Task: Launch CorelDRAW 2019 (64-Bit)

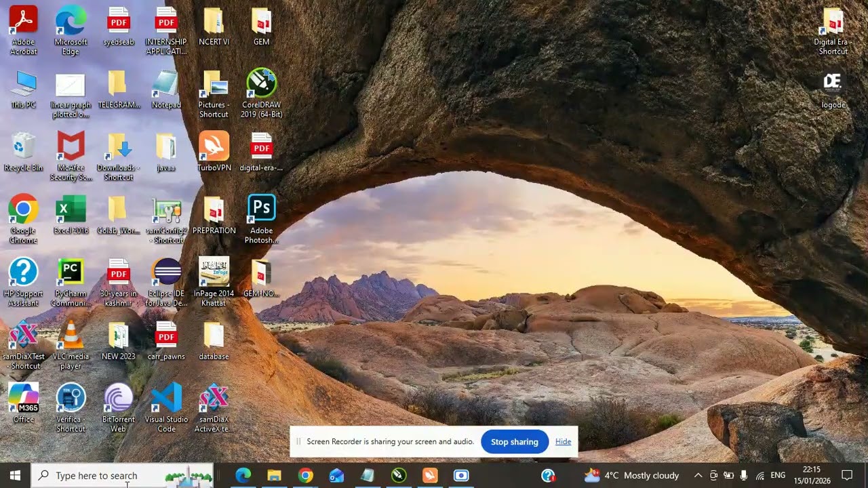Action: [261, 94]
